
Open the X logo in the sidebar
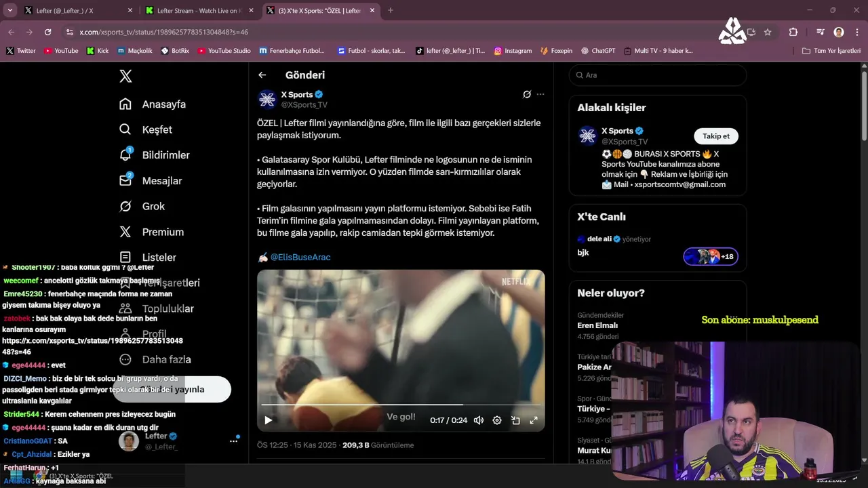pos(125,76)
